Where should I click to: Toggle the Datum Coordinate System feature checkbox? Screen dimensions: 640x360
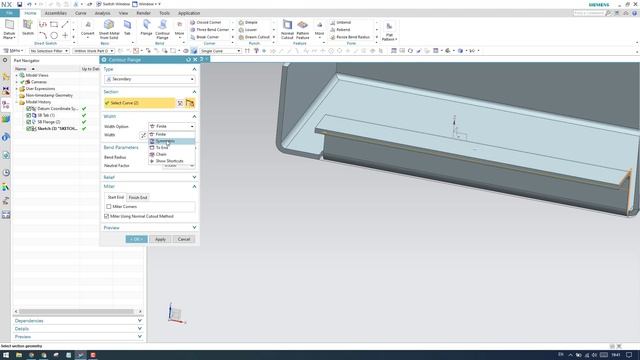29,109
